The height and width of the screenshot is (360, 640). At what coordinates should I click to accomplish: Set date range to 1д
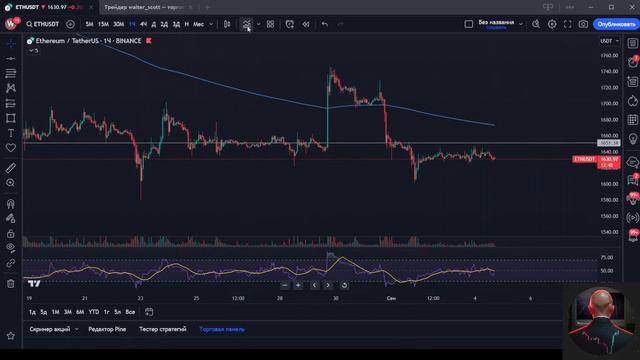(32, 312)
